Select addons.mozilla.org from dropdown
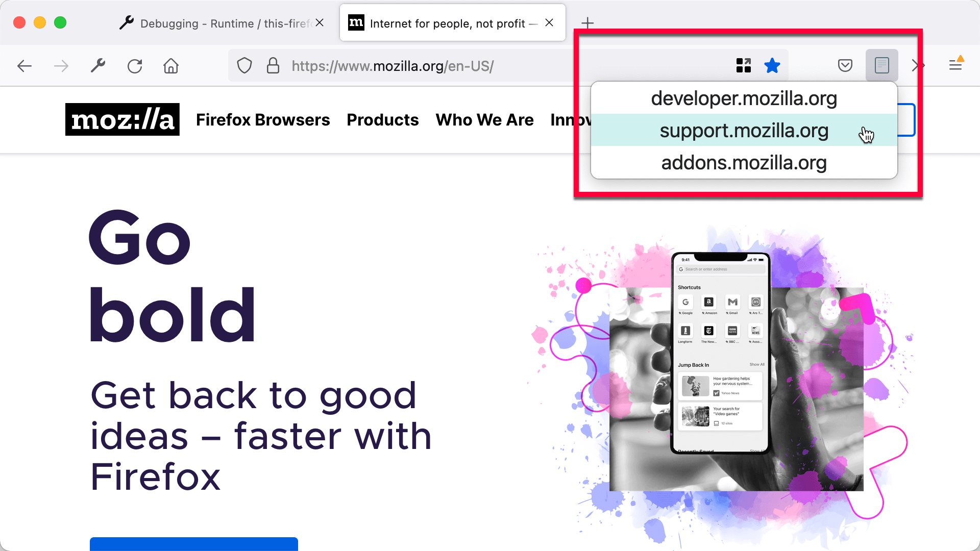Viewport: 980px width, 551px height. [744, 162]
